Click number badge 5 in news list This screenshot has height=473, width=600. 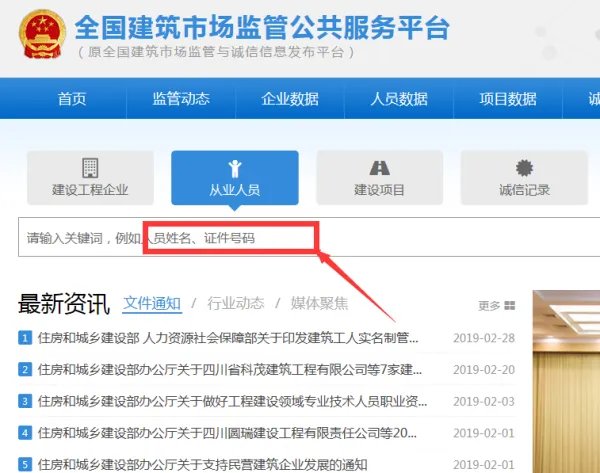tap(25, 465)
